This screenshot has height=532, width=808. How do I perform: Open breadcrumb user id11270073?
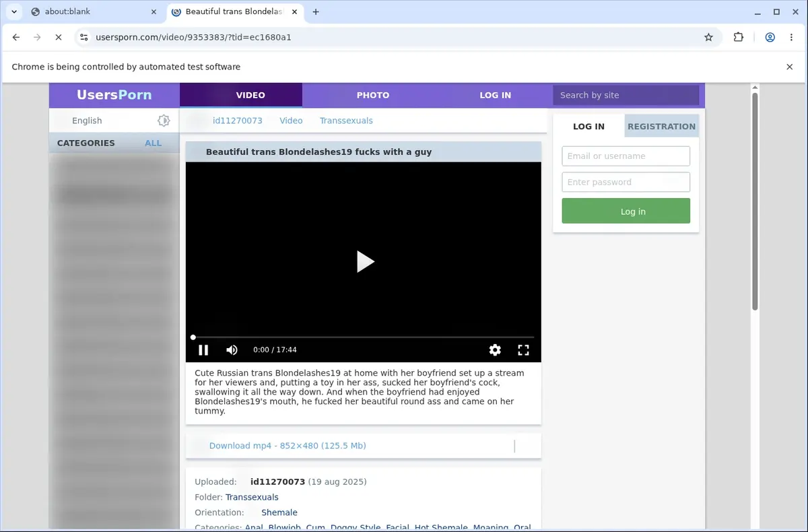click(x=238, y=121)
